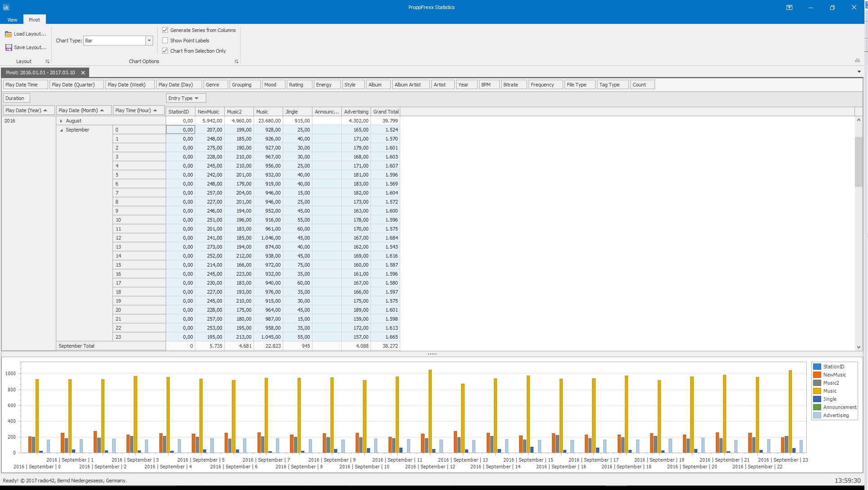Toggle Chart from Selection Only checkbox

click(x=165, y=51)
